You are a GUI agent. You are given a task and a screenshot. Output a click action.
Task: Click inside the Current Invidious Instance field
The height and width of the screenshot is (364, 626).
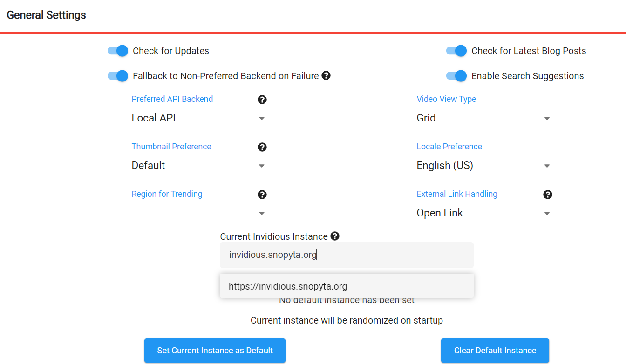coord(347,255)
